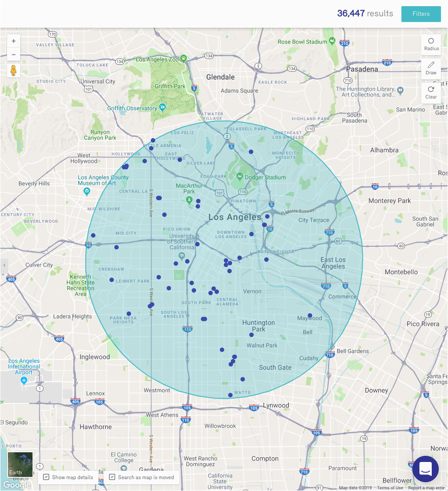Open the Terms of Use link
The height and width of the screenshot is (491, 448).
(x=390, y=487)
